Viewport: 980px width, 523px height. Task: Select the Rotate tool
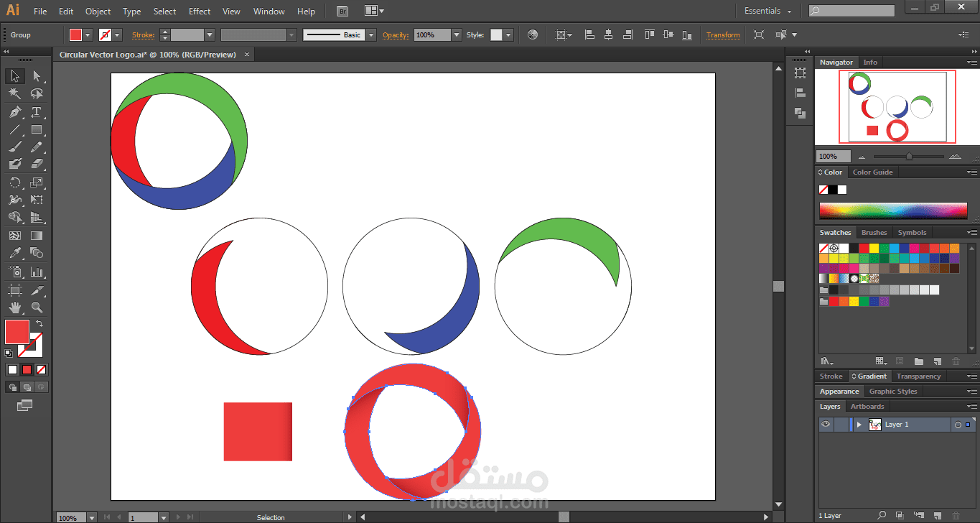pyautogui.click(x=14, y=182)
